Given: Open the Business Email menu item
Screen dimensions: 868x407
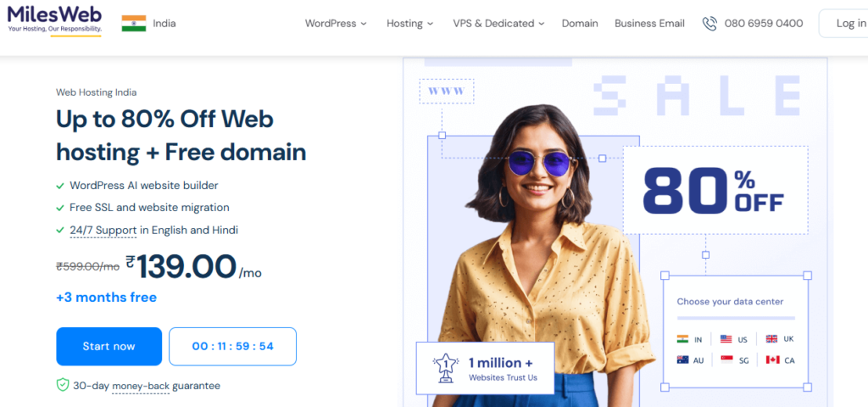Looking at the screenshot, I should (649, 23).
